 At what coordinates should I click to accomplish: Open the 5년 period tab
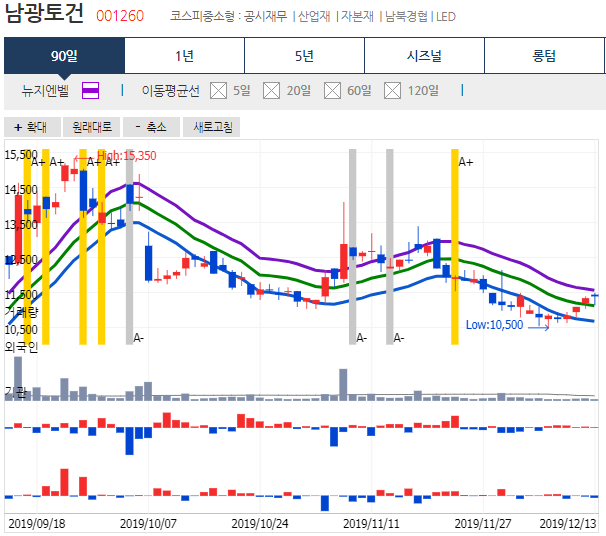[304, 56]
